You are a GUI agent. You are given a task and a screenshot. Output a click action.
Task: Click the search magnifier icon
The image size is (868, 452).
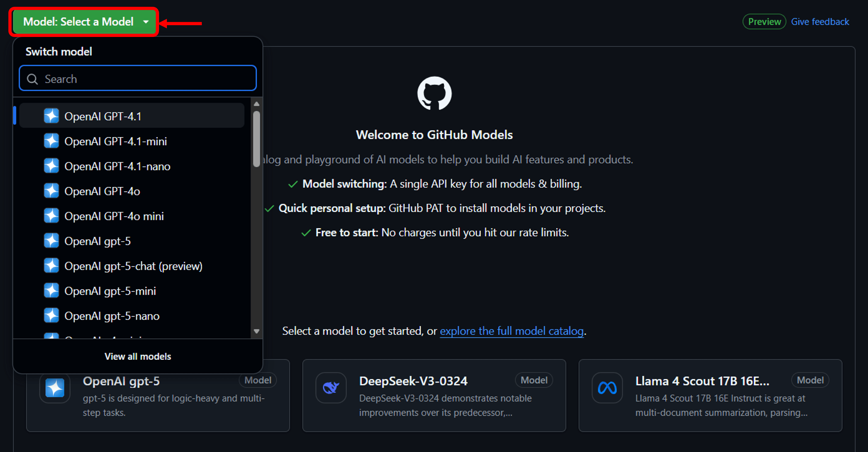point(32,79)
